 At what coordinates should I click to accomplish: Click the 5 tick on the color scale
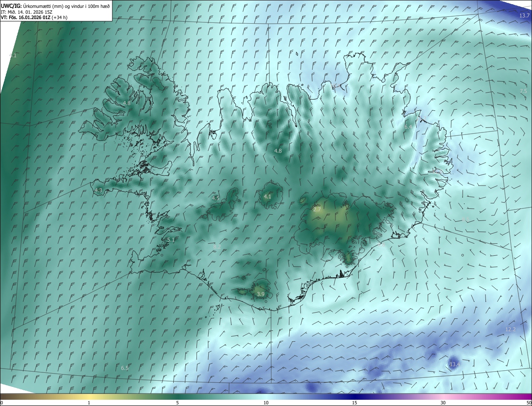coord(177,403)
